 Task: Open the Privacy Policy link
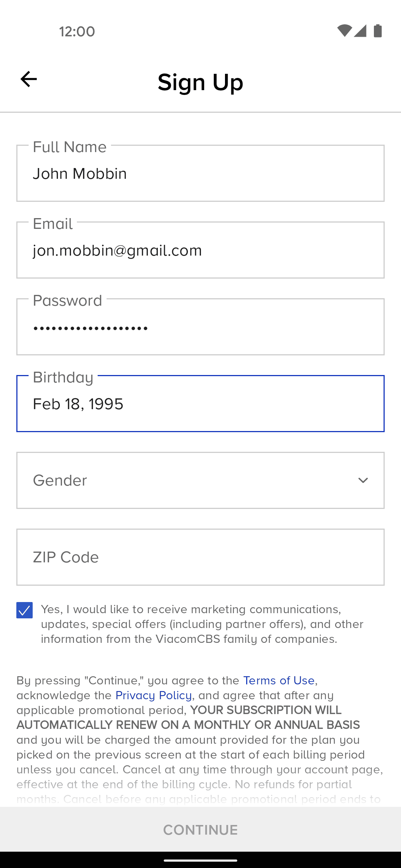(153, 696)
